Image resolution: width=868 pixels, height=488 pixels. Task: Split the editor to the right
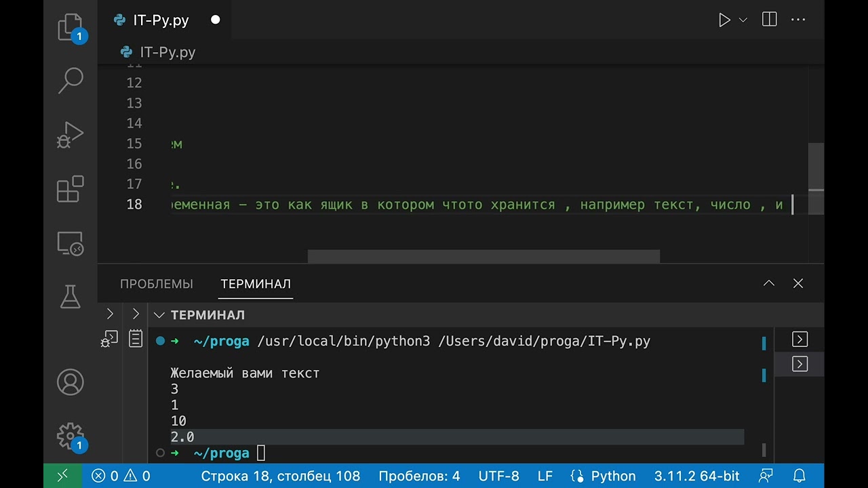769,20
